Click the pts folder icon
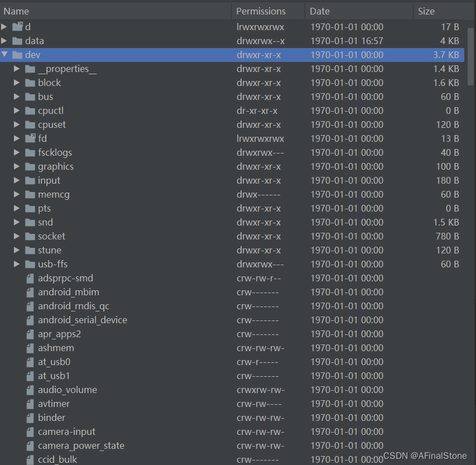The height and width of the screenshot is (465, 476). pos(30,209)
